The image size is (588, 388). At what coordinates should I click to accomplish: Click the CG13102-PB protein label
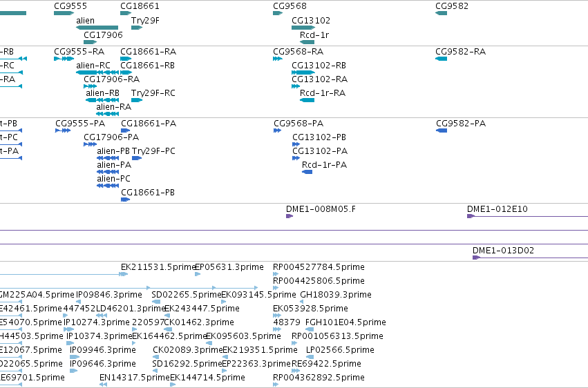point(319,137)
